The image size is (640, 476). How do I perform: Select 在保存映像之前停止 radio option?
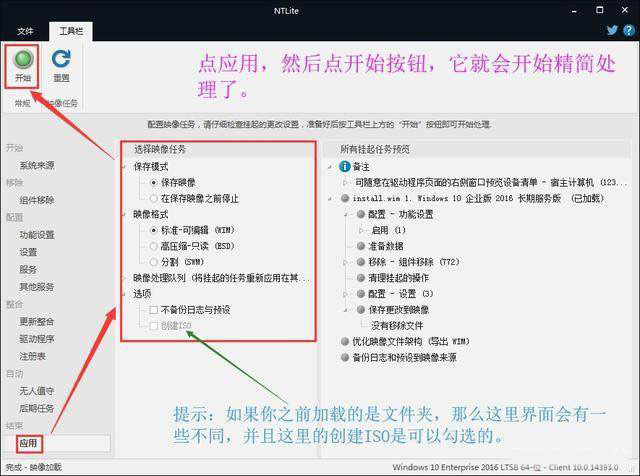pyautogui.click(x=153, y=199)
